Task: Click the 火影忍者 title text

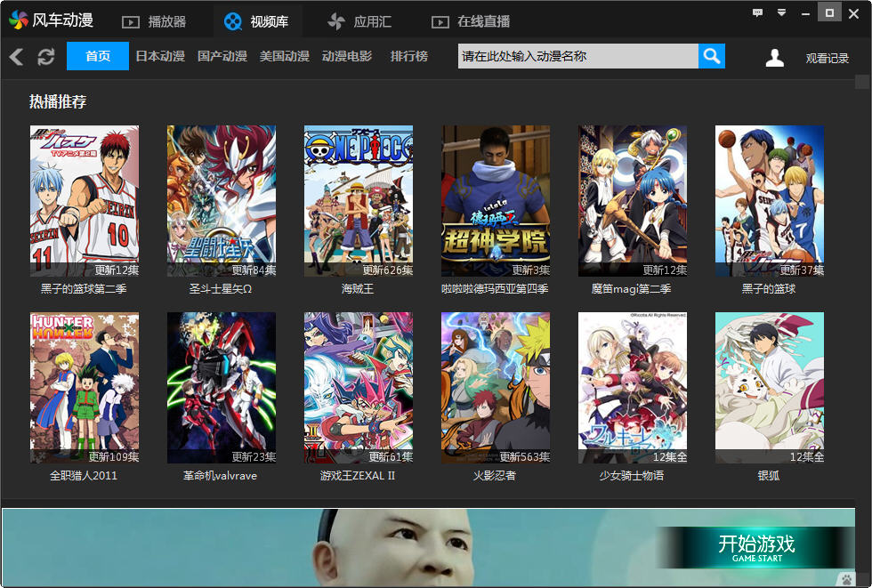Action: click(495, 476)
